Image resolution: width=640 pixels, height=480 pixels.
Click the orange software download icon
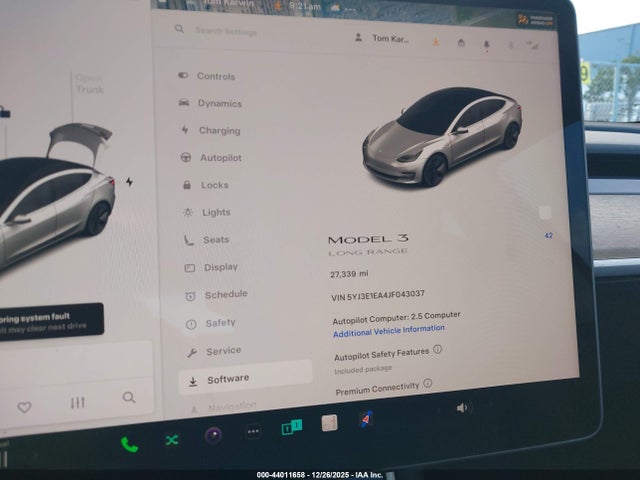436,42
